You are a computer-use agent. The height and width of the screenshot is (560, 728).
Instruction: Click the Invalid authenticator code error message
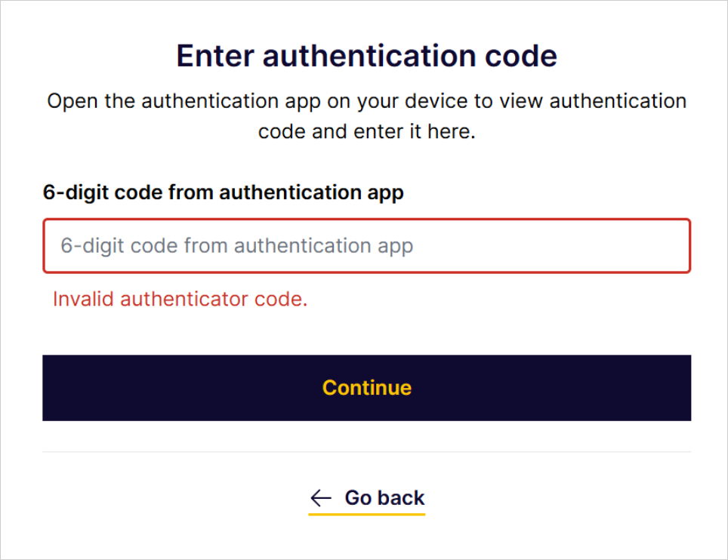pyautogui.click(x=179, y=299)
